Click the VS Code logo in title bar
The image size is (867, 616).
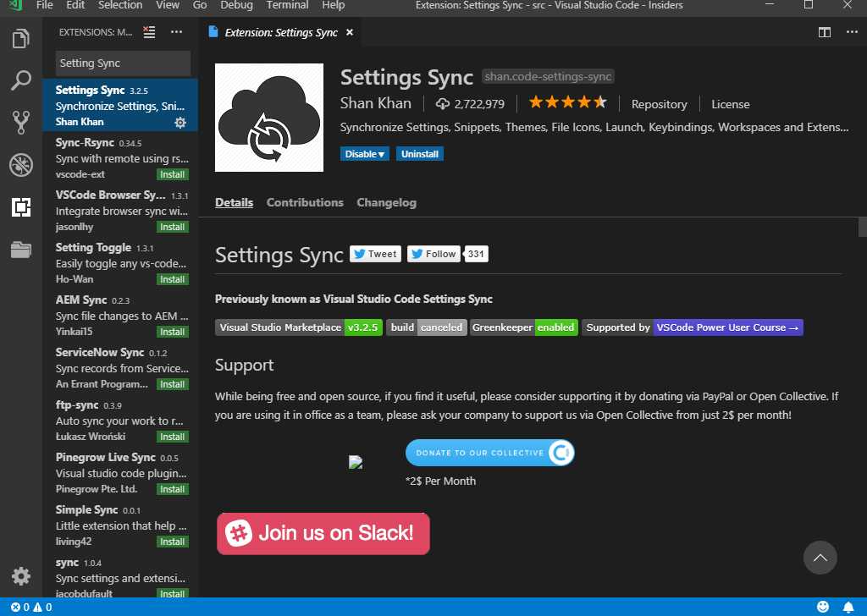point(15,5)
